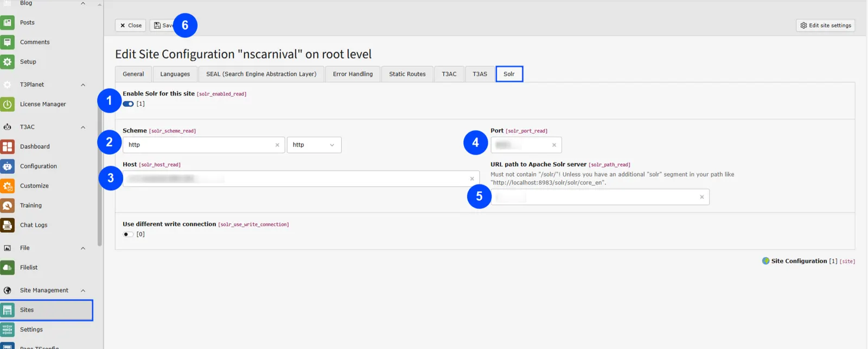This screenshot has width=868, height=349.
Task: Click the Sites module icon
Action: pos(8,310)
